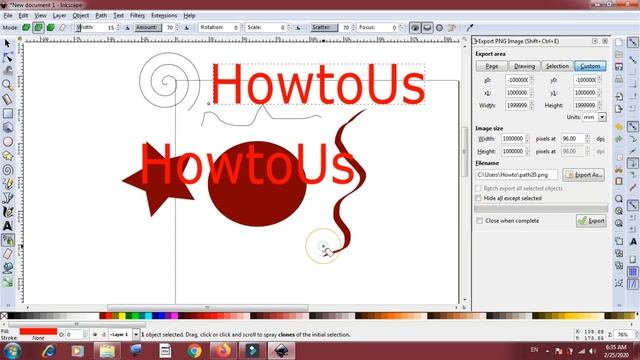Select the Text tool

click(x=7, y=226)
